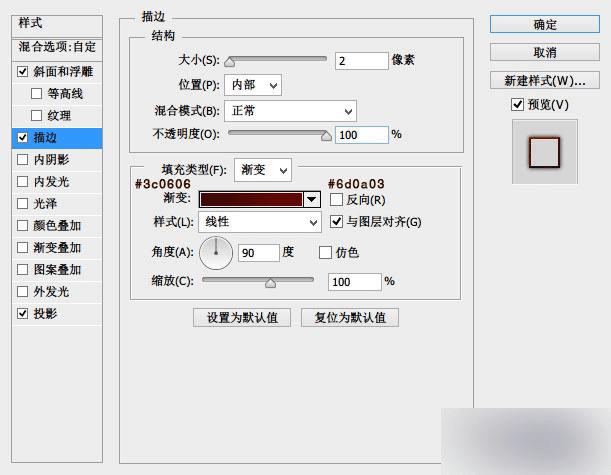Select the 斜面和浮雕 bevel and emboss entry

click(57, 72)
